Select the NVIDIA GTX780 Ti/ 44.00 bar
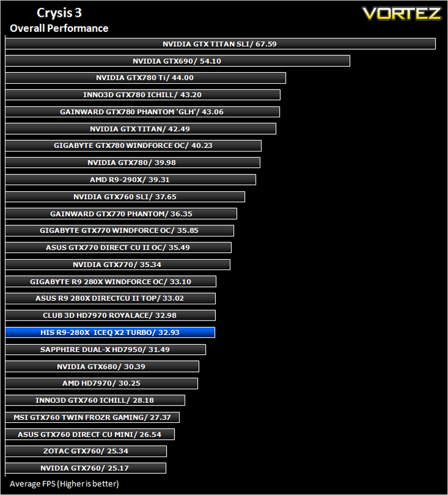Viewport: 448px width, 495px height. (x=146, y=78)
